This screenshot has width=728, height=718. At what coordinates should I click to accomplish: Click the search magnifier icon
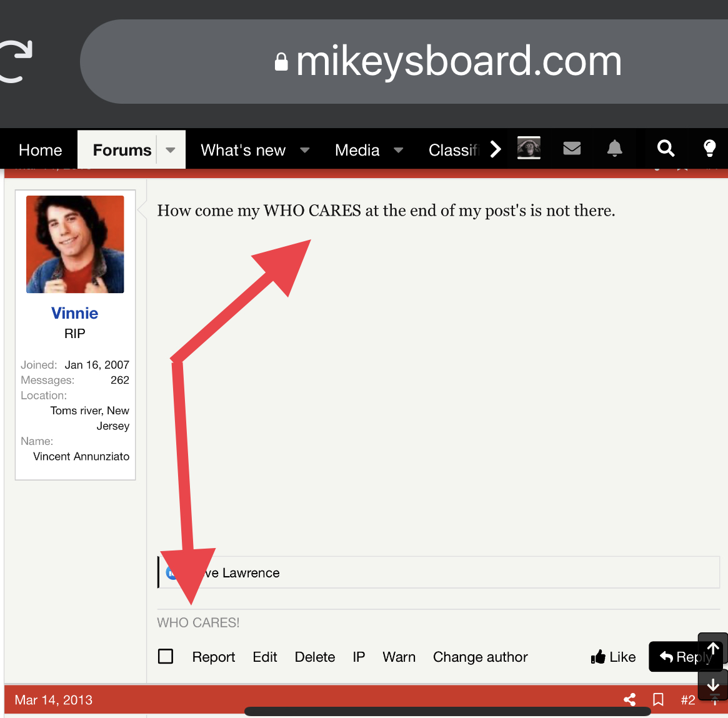pos(666,149)
